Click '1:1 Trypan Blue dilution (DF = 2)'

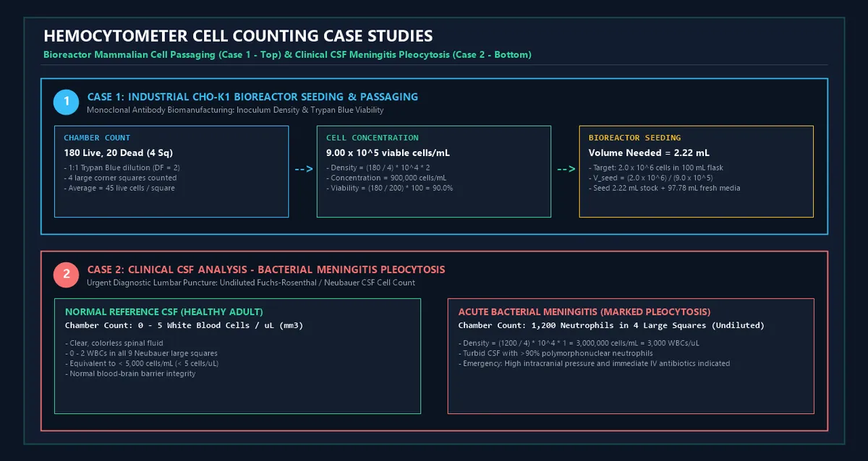click(x=122, y=168)
